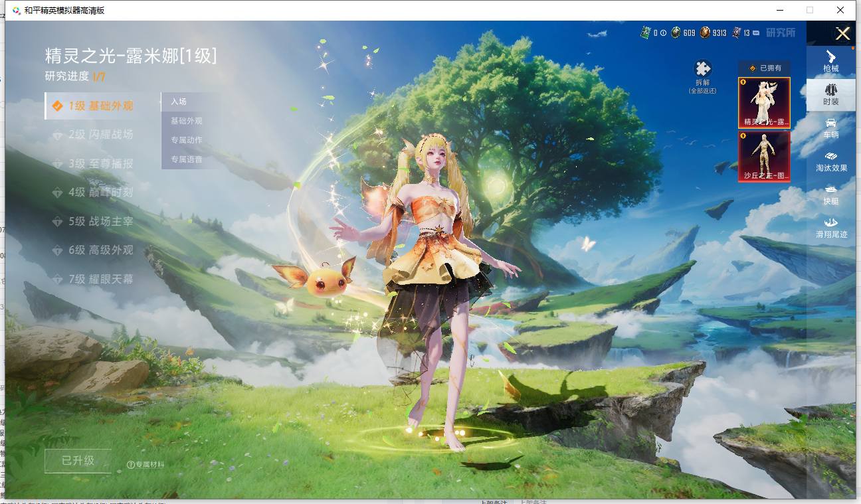Click the 研究所 title text
Image resolution: width=861 pixels, height=504 pixels.
point(781,33)
